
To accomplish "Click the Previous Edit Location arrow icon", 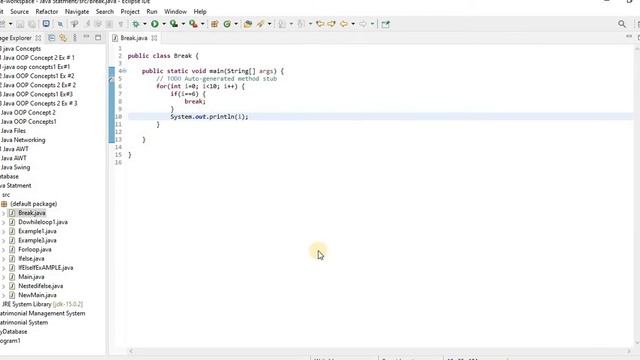I will 320,24.
